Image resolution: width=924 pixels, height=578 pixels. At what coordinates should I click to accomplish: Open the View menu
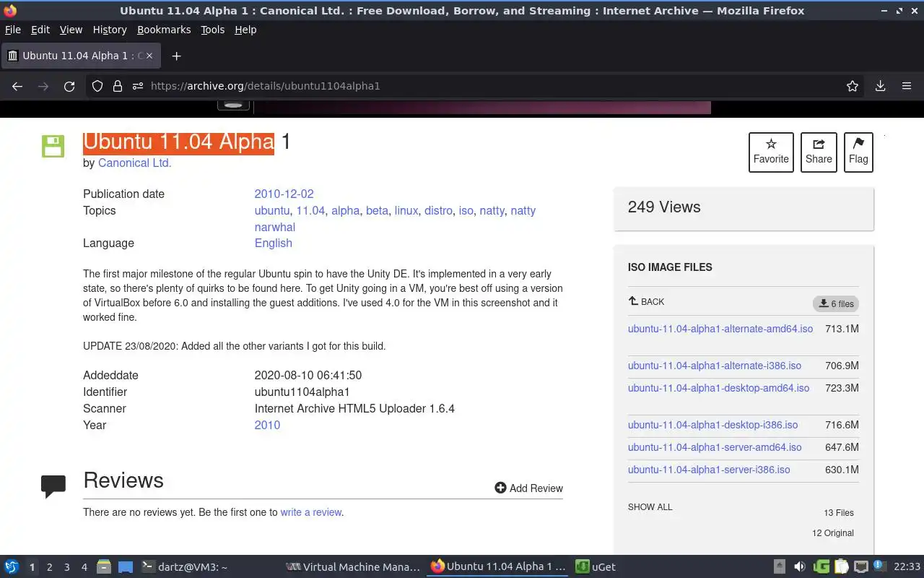coord(71,30)
